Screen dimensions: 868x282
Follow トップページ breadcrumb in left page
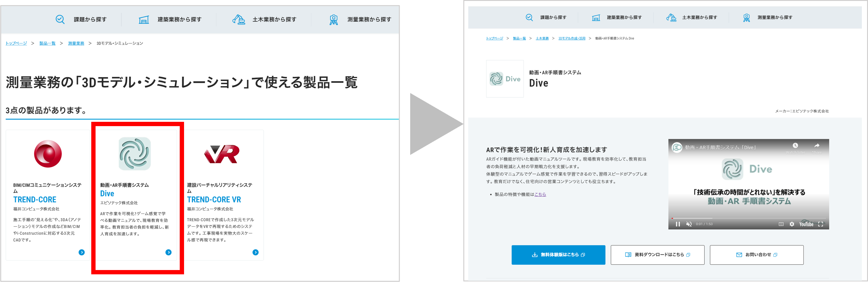coord(16,43)
